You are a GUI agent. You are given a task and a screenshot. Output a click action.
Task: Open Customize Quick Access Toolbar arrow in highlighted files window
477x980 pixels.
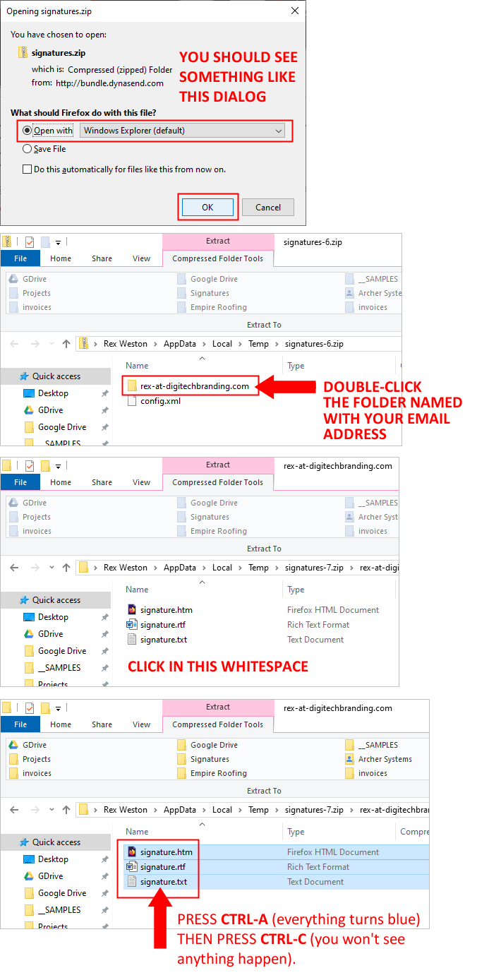pos(59,708)
